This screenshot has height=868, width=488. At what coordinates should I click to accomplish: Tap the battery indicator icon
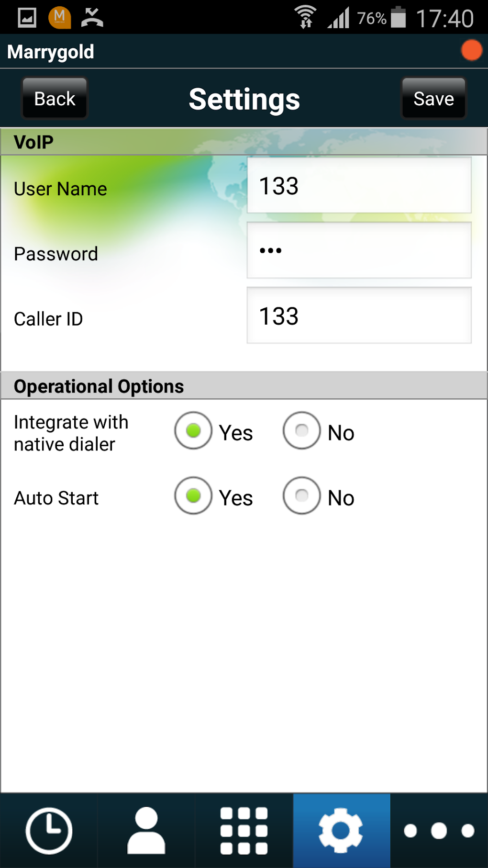[398, 18]
